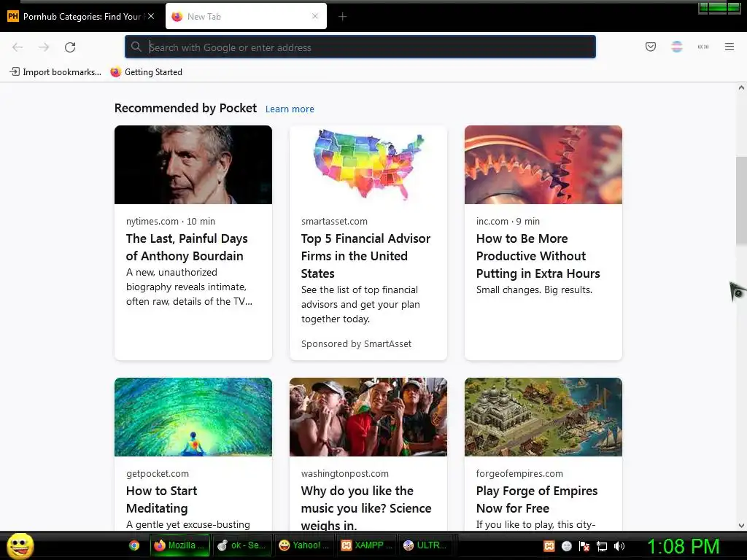The height and width of the screenshot is (560, 747).
Task: Click the Learn more link beside Pocket
Action: coord(290,109)
